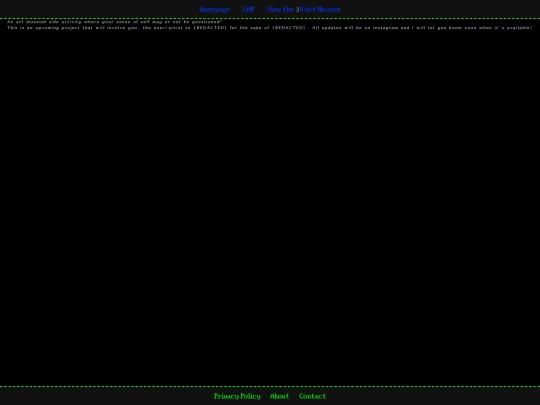The height and width of the screenshot is (405, 540).
Task: Open View the 3D Art Museum link
Action: 303,9
